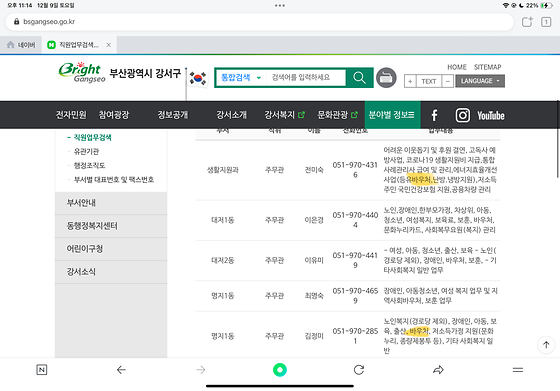The image size is (560, 391).
Task: Expand 강서소식 sidebar section
Action: (x=111, y=272)
